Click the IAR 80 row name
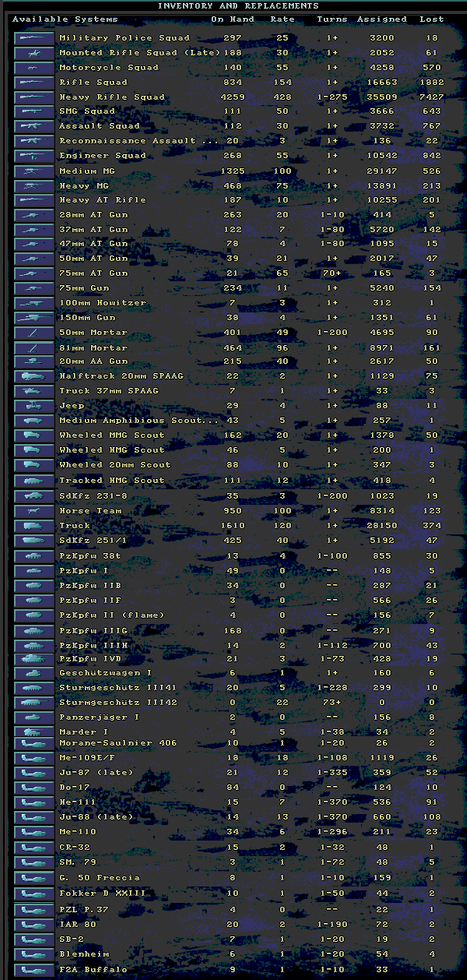Image resolution: width=467 pixels, height=980 pixels. tap(78, 925)
